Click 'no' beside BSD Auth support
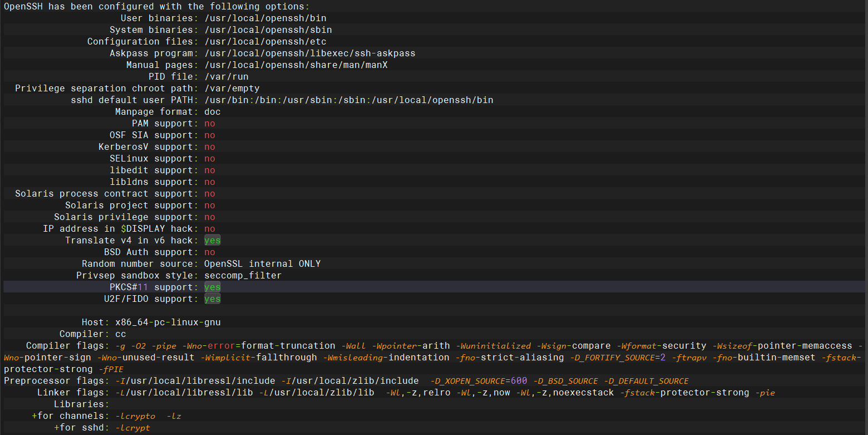This screenshot has height=435, width=868. pyautogui.click(x=210, y=252)
